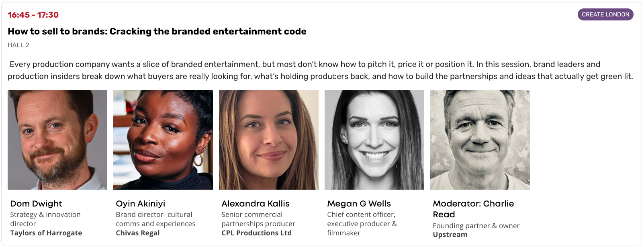Click the Megan G Wells name link
The height and width of the screenshot is (247, 644).
point(359,204)
